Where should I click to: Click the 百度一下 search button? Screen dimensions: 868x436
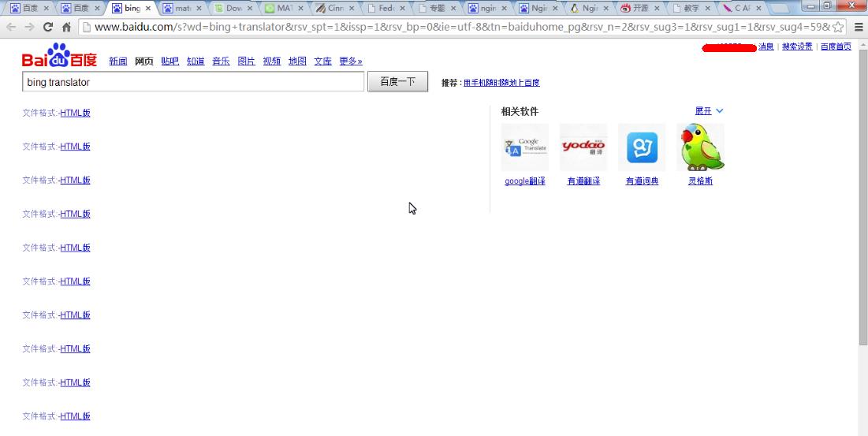(x=397, y=82)
